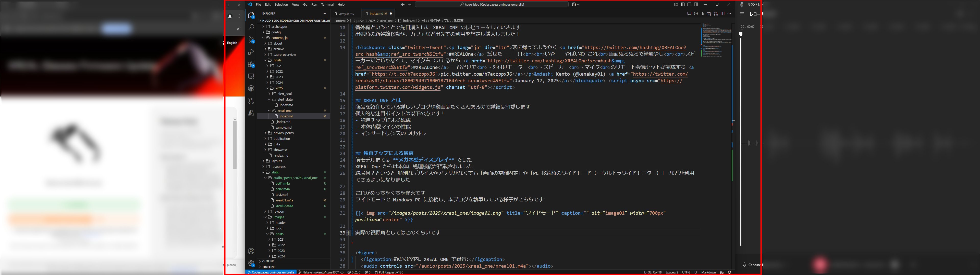Screen dimensions: 980x275
Task: Open the Source Control view
Action: [251, 39]
